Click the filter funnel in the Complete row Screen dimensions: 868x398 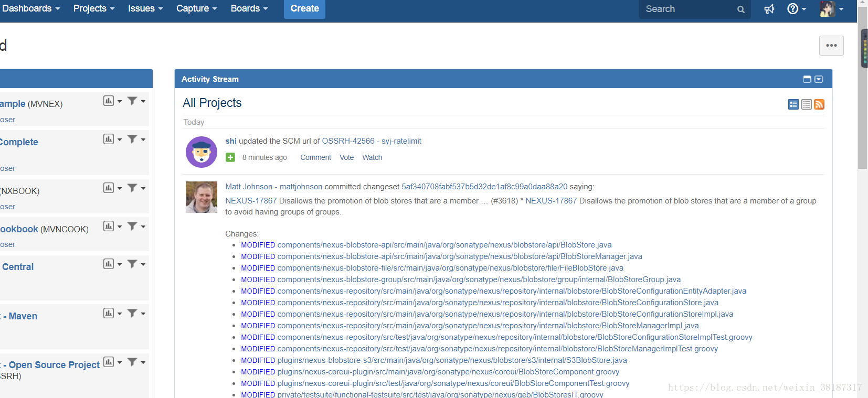[x=132, y=139]
